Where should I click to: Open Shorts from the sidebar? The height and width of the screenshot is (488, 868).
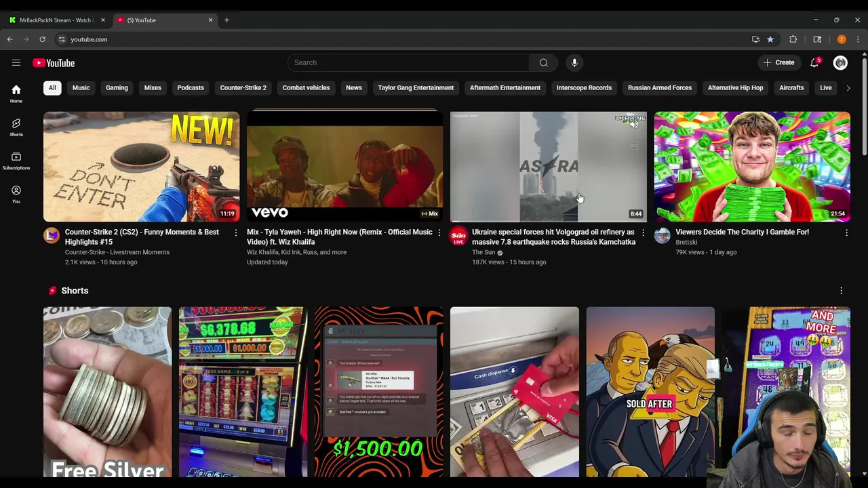[16, 127]
